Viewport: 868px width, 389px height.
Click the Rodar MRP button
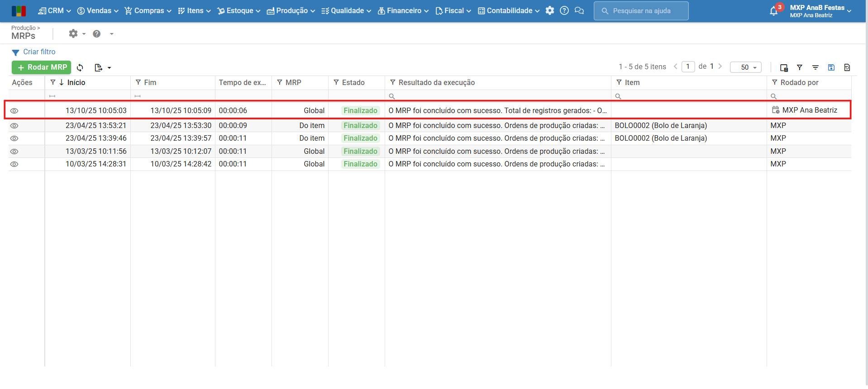pyautogui.click(x=42, y=67)
